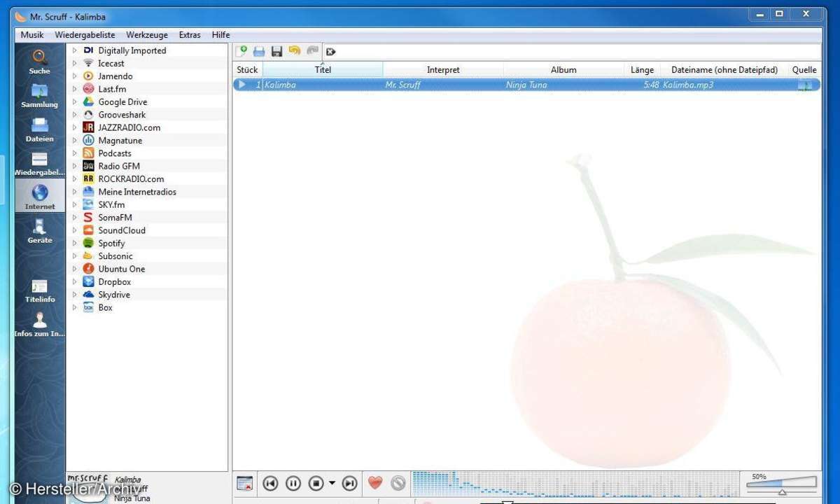Image resolution: width=840 pixels, height=504 pixels.
Task: Click the Google Drive service icon
Action: click(88, 101)
